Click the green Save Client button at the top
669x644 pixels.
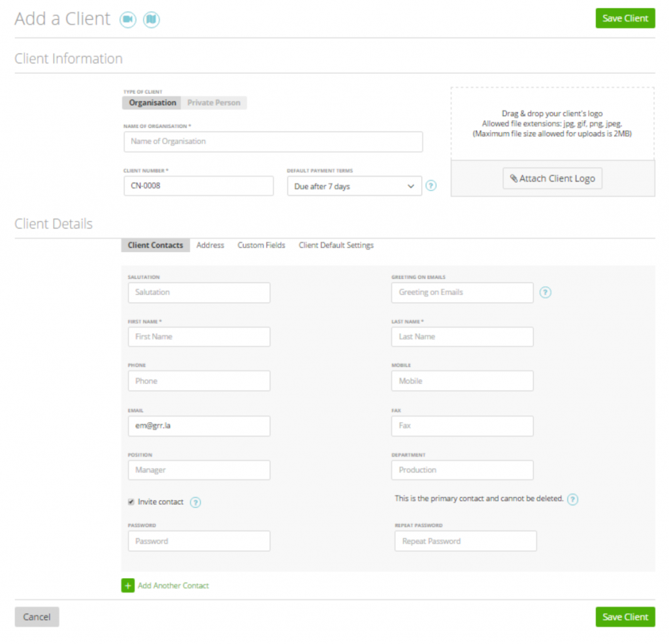625,18
